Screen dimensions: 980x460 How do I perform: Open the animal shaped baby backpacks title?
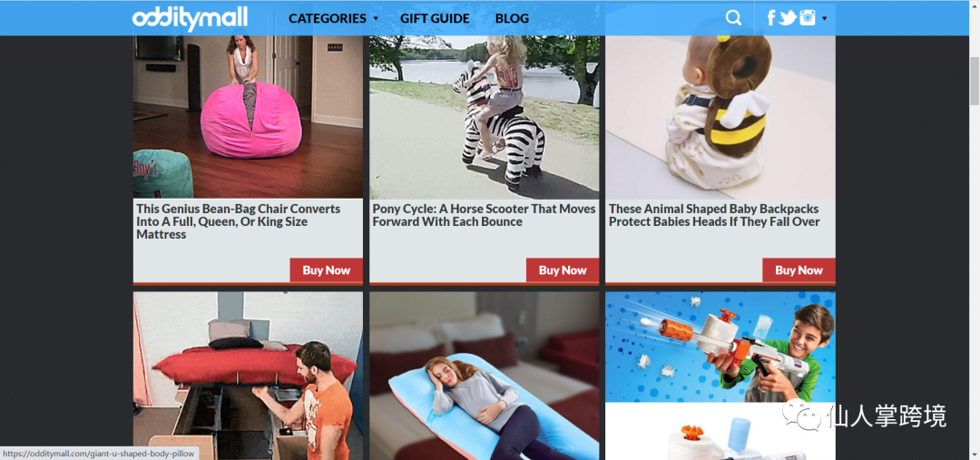[x=714, y=215]
